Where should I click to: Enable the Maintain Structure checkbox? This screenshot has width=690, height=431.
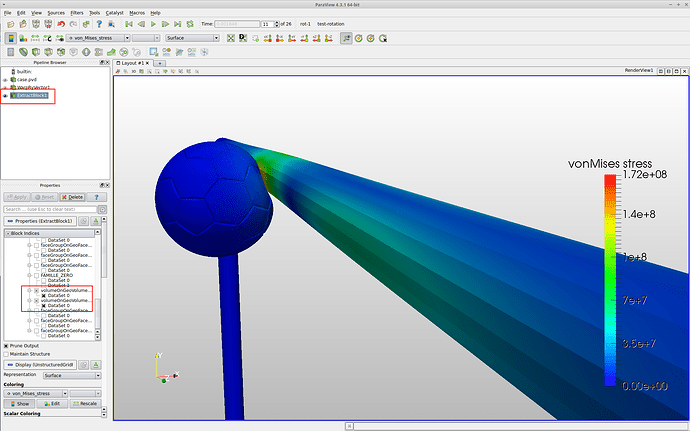[x=7, y=353]
